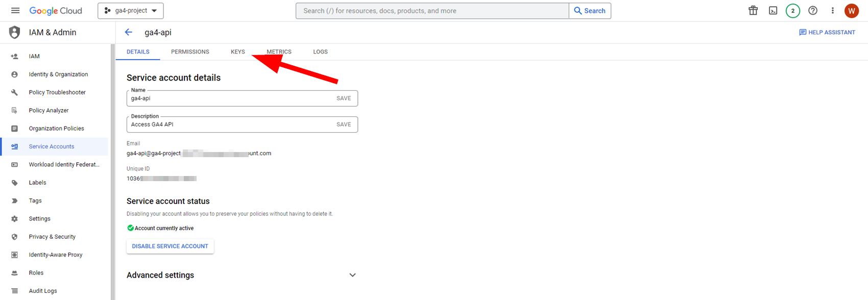Screen dimensions: 868x300
Task: Save the service account description
Action: (x=344, y=124)
